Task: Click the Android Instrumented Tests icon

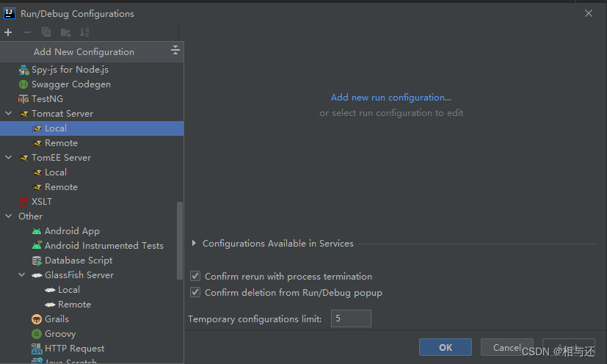Action: (37, 245)
